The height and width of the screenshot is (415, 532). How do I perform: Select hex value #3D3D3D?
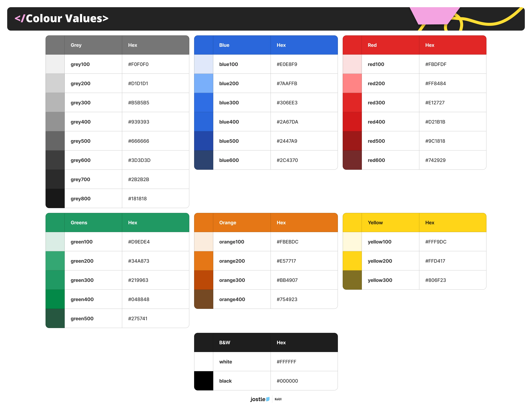pos(139,160)
